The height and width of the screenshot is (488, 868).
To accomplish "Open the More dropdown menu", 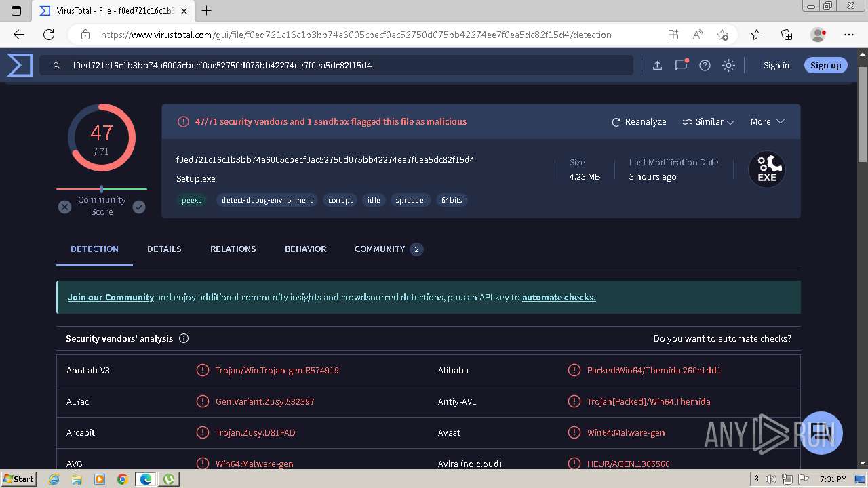I will coord(768,122).
